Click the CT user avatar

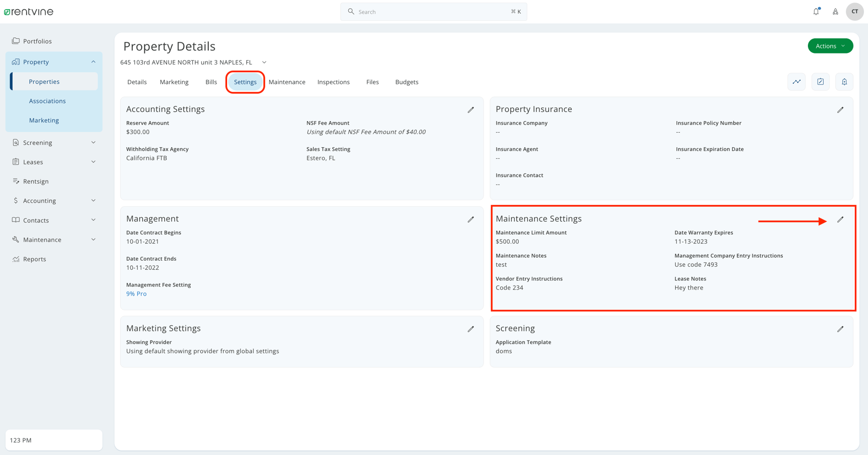854,11
